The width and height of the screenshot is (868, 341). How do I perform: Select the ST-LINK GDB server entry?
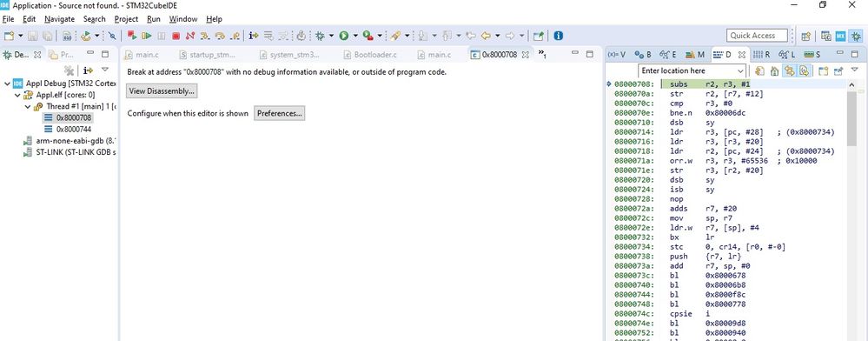pos(70,152)
